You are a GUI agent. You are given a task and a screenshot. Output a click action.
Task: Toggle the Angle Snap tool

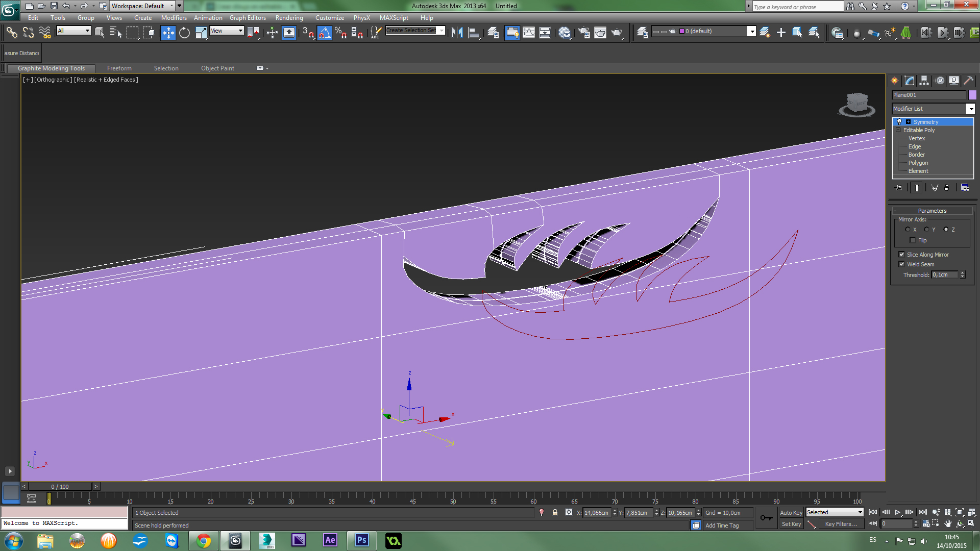(x=325, y=33)
